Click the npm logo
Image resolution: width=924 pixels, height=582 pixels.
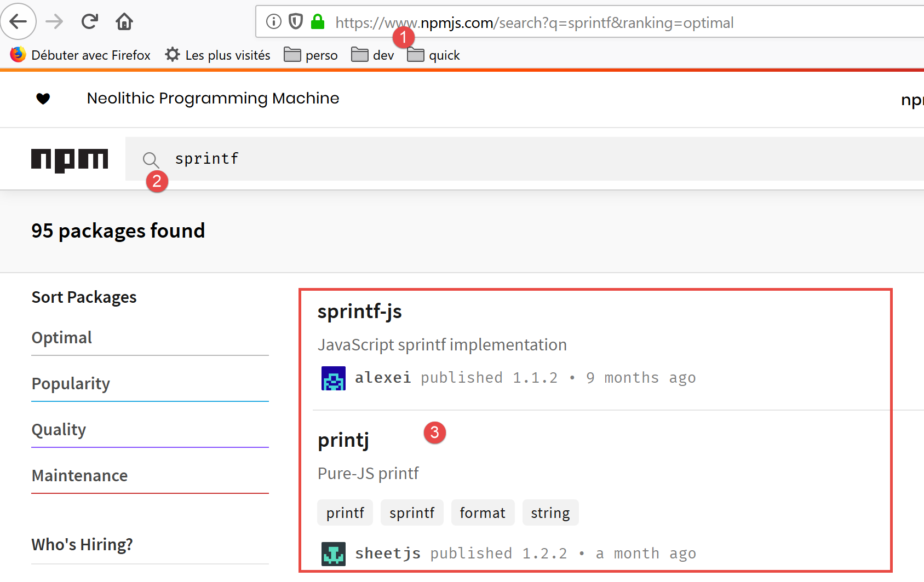pos(70,159)
